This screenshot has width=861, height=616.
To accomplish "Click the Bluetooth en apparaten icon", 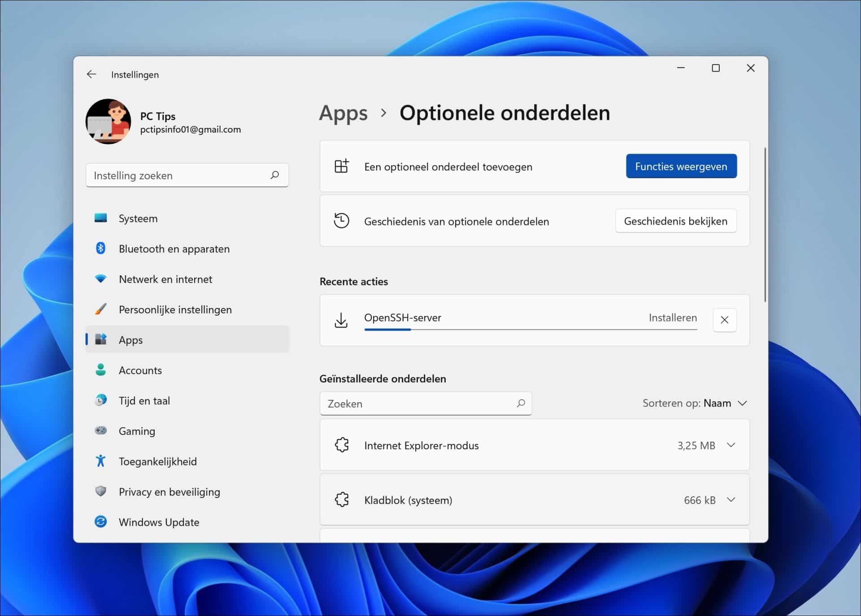I will point(101,249).
